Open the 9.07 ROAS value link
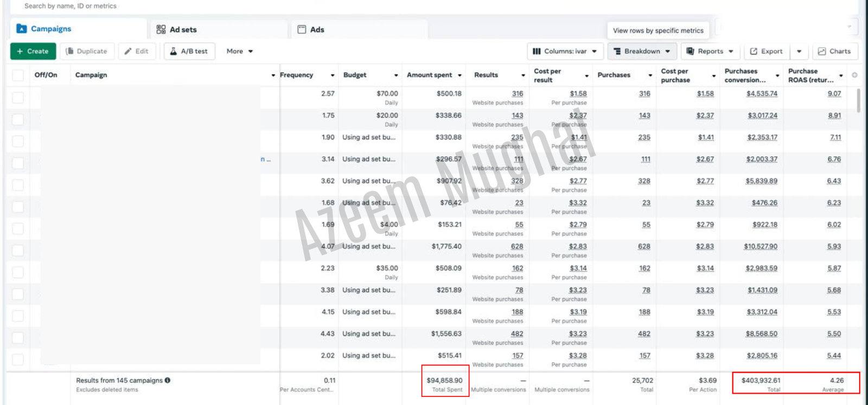 pos(834,94)
